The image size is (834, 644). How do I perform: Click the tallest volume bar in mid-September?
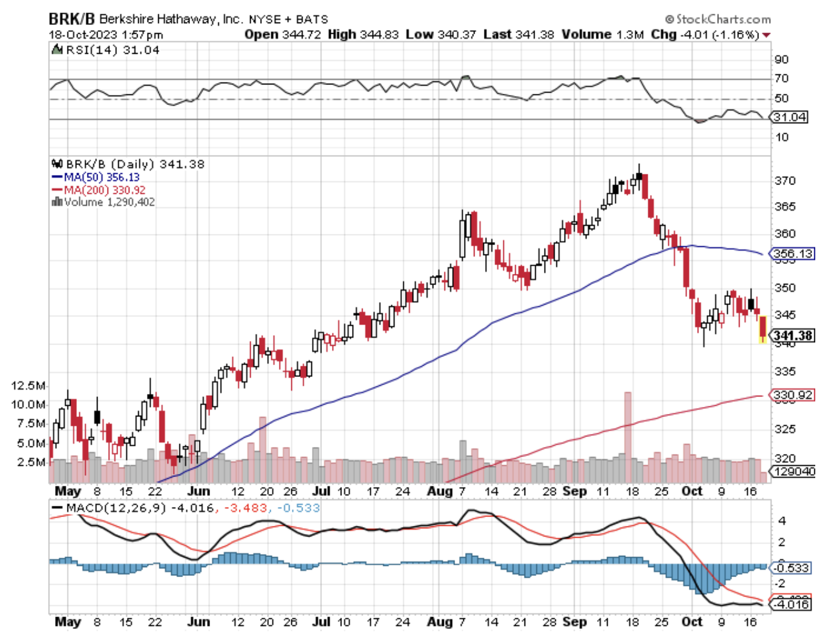click(628, 436)
